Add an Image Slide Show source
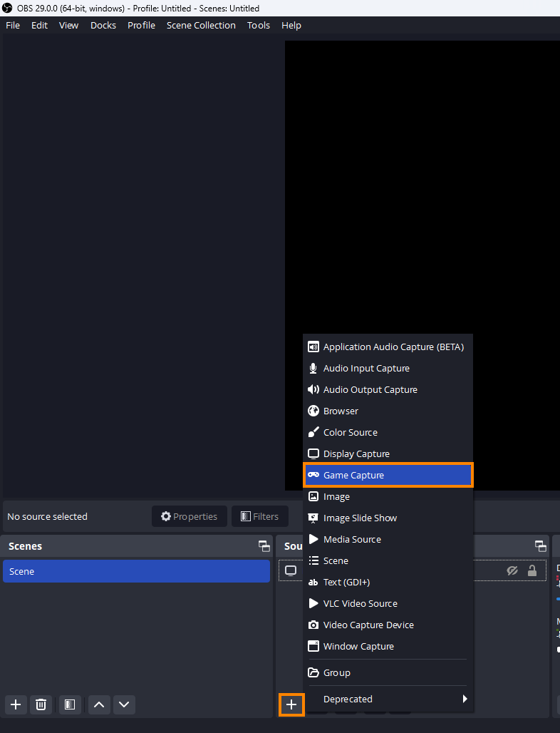Image resolution: width=560 pixels, height=733 pixels. [x=388, y=518]
